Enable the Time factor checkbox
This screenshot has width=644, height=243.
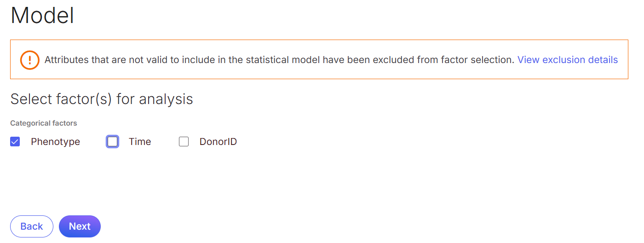coord(113,142)
